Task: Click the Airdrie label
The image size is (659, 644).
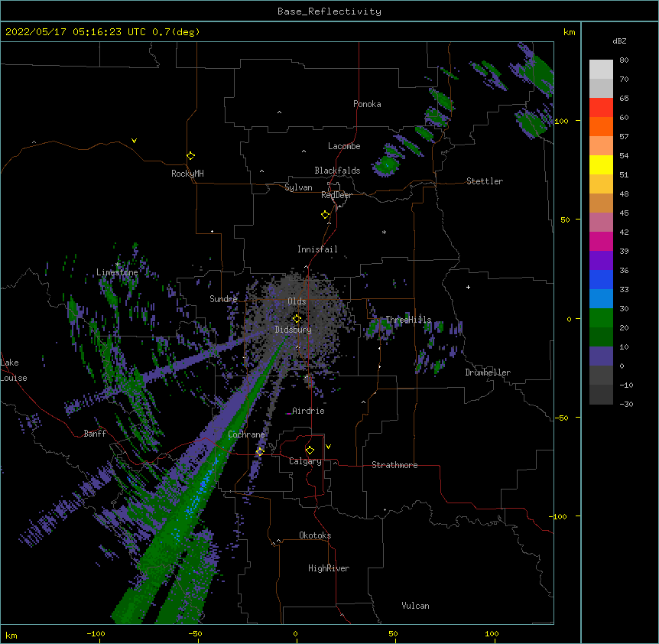Action: click(x=308, y=411)
